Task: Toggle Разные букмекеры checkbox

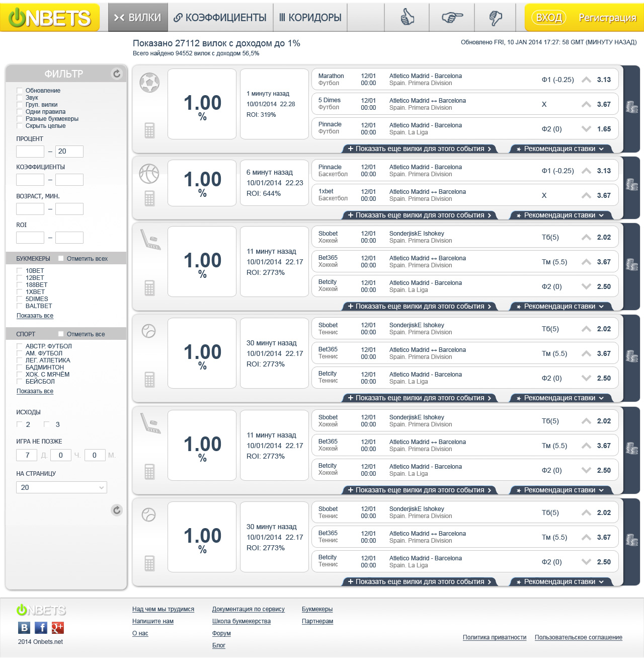Action: tap(20, 119)
